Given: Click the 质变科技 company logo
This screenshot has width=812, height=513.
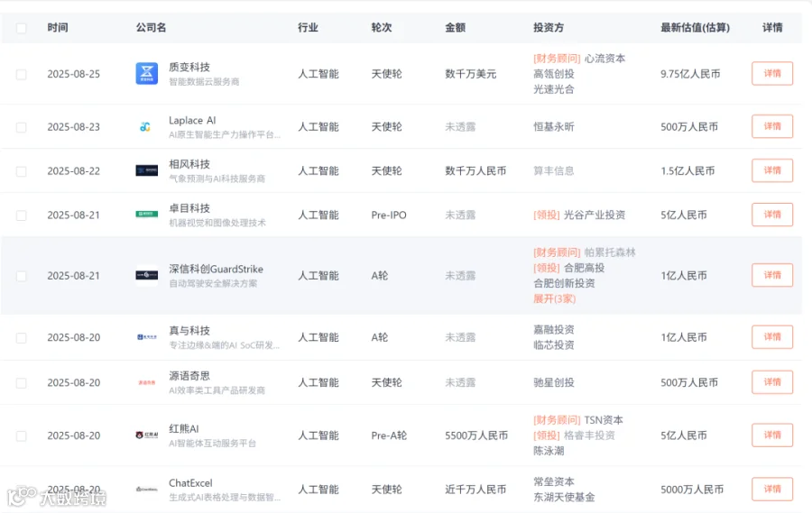Looking at the screenshot, I should click(x=146, y=74).
